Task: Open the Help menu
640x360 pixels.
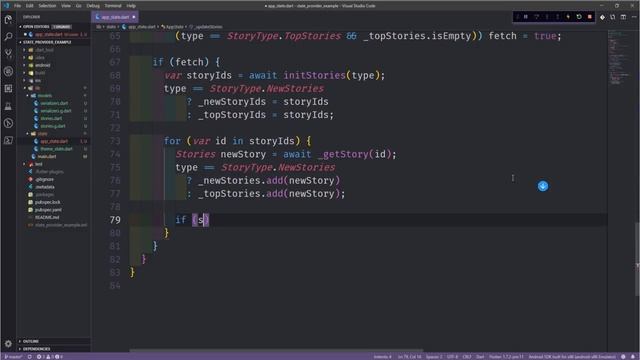Action: coord(131,6)
